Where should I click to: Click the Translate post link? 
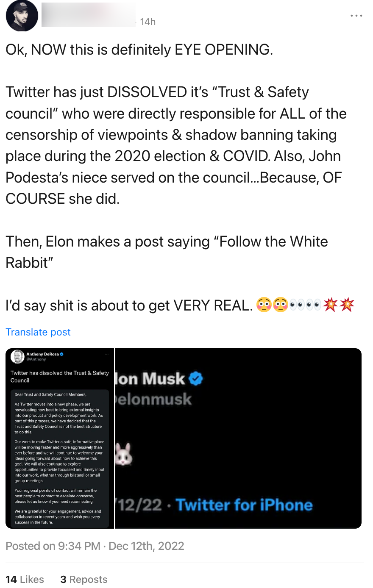[x=38, y=332]
